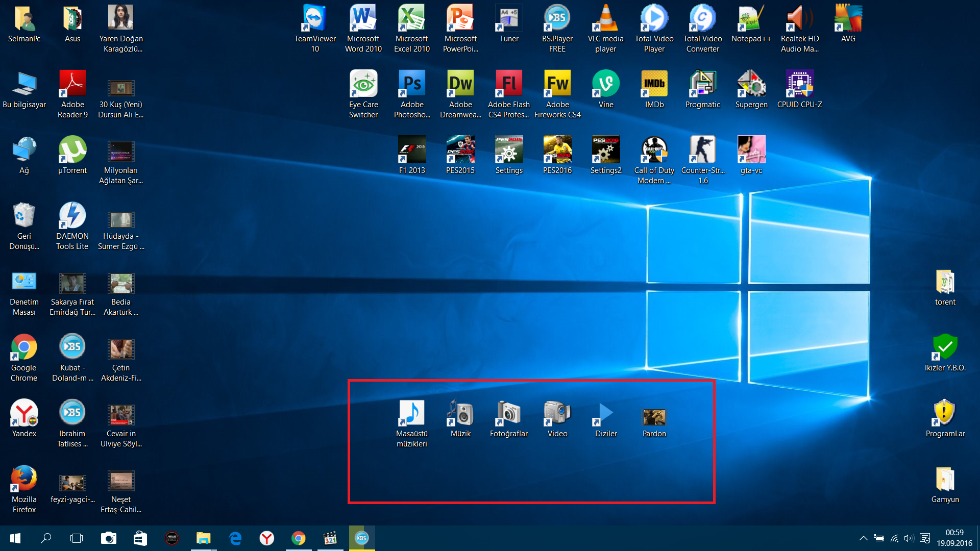Image resolution: width=980 pixels, height=551 pixels.
Task: Select the IMDb shortcut icon
Action: point(654,89)
